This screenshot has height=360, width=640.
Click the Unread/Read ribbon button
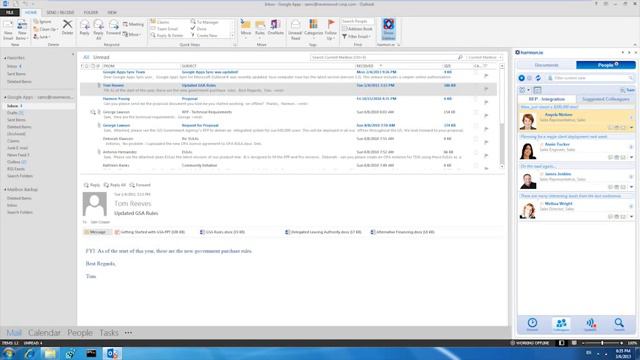point(295,30)
